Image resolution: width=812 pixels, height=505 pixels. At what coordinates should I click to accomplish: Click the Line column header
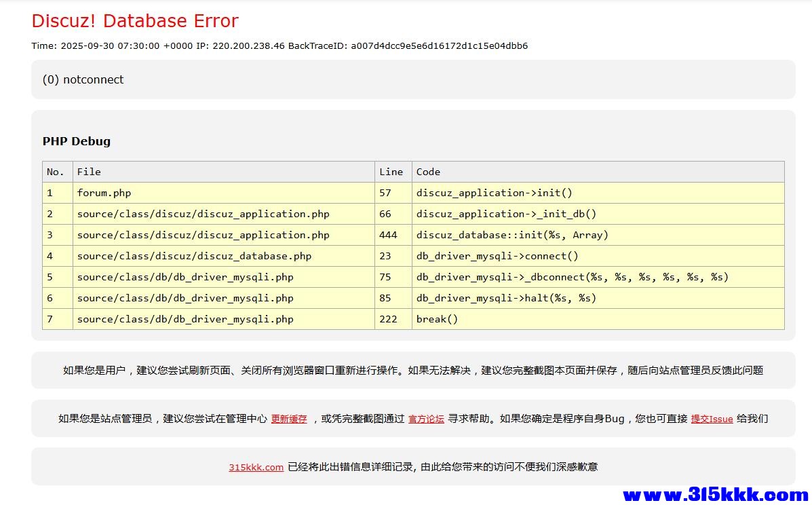coord(391,172)
